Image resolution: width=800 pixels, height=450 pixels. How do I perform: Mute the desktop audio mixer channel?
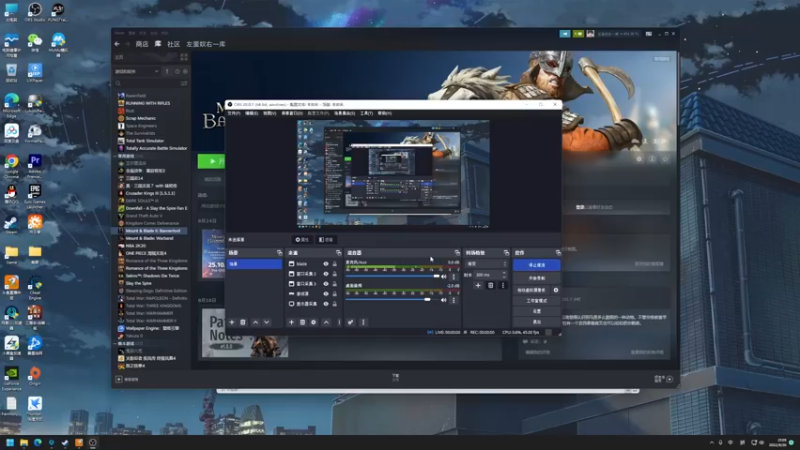[444, 300]
